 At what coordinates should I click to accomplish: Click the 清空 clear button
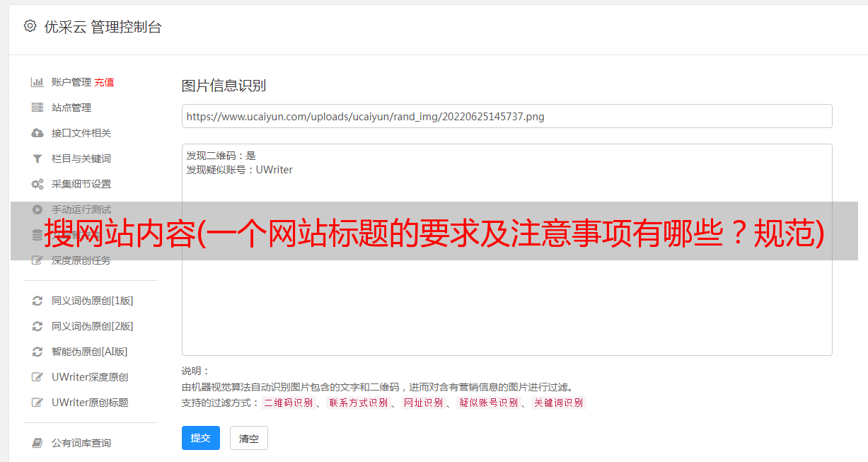click(x=249, y=438)
